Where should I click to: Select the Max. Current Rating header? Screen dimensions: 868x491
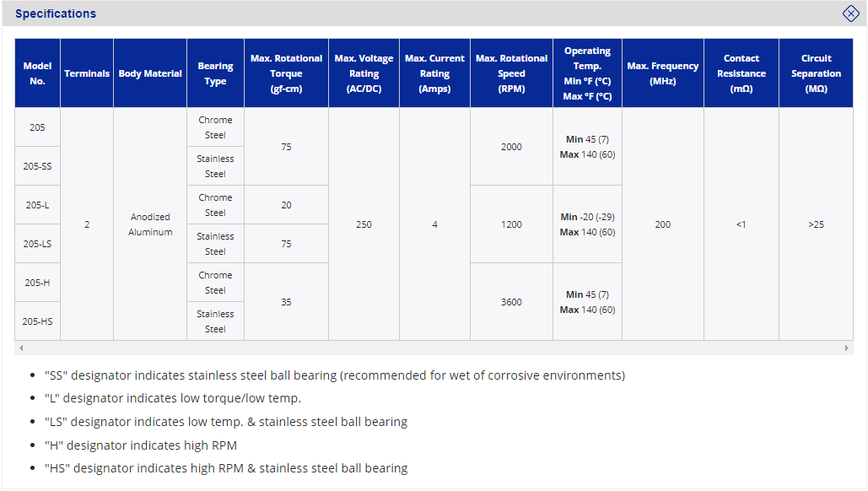coord(434,73)
